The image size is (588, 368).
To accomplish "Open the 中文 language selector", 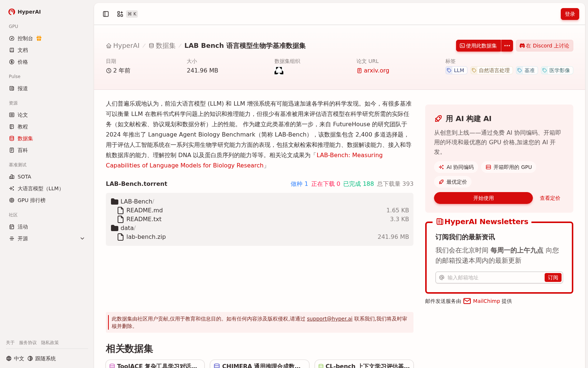I will tap(15, 358).
